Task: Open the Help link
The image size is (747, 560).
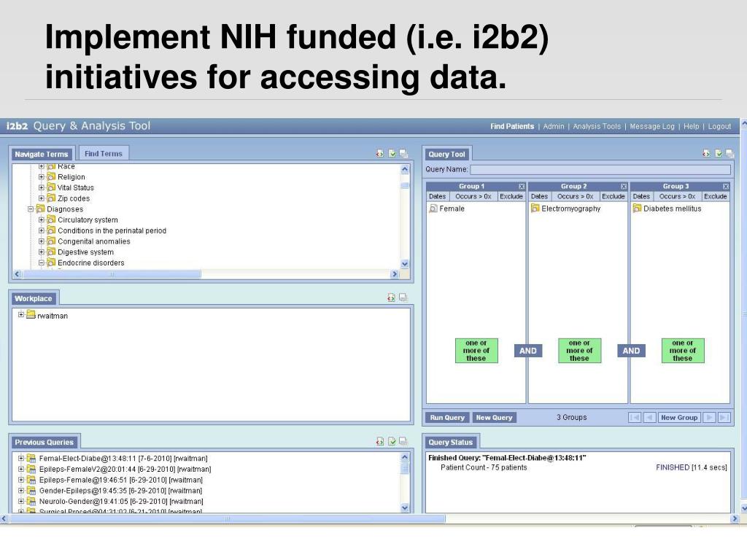Action: [x=692, y=126]
